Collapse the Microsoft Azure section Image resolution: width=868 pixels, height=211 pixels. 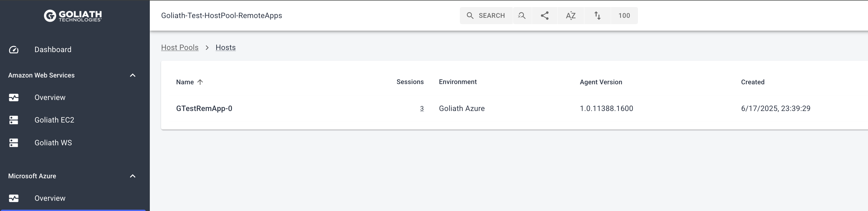(133, 176)
